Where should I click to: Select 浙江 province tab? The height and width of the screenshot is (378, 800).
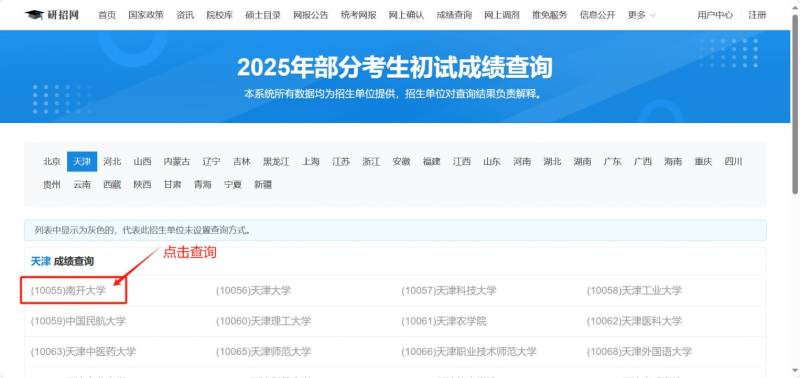(x=371, y=162)
